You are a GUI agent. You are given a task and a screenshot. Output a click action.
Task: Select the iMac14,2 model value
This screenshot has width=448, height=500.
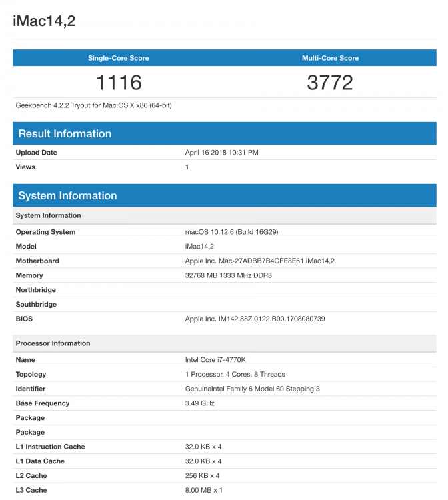point(199,247)
